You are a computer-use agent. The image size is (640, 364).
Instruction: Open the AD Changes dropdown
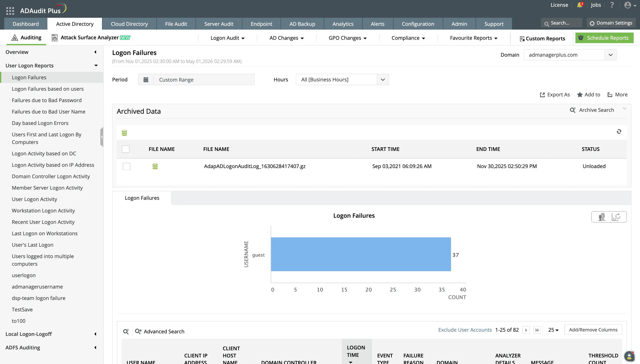tap(287, 38)
